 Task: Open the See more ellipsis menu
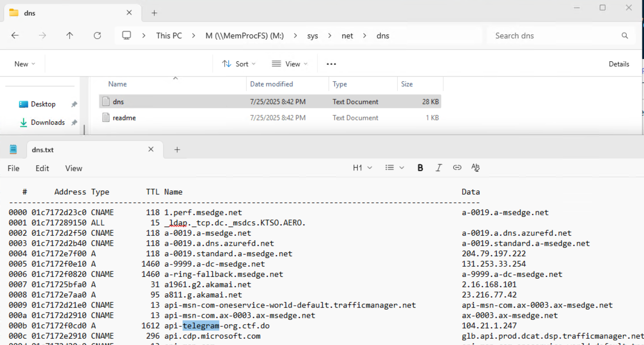coord(331,64)
